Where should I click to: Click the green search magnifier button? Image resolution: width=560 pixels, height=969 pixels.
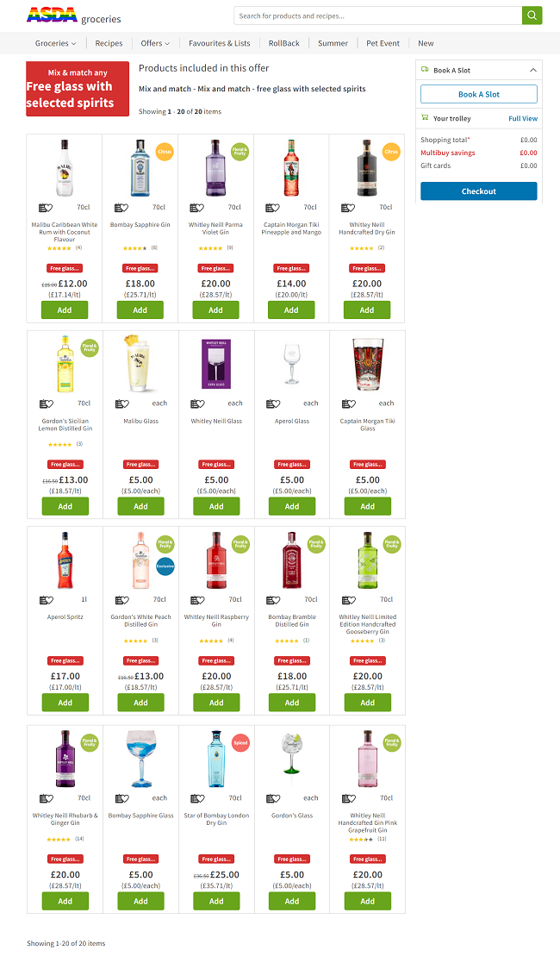[532, 16]
